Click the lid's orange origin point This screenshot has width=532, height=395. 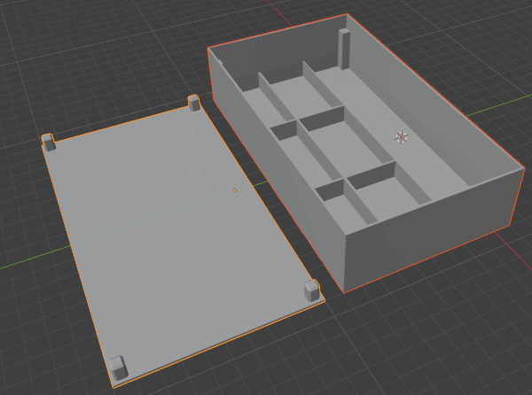coord(235,190)
